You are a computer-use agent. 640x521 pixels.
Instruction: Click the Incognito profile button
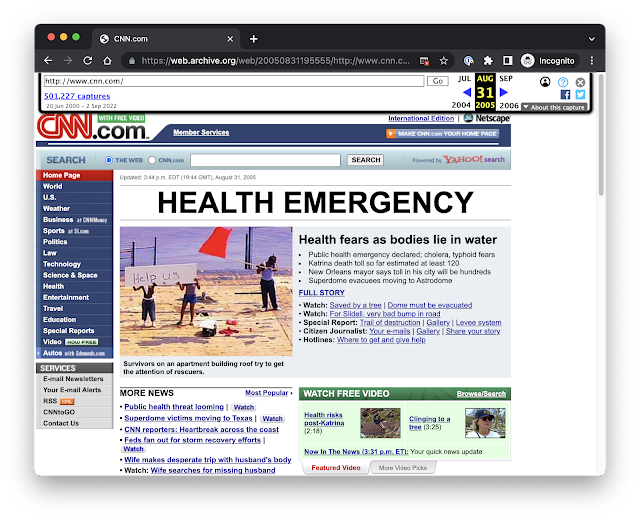click(548, 61)
